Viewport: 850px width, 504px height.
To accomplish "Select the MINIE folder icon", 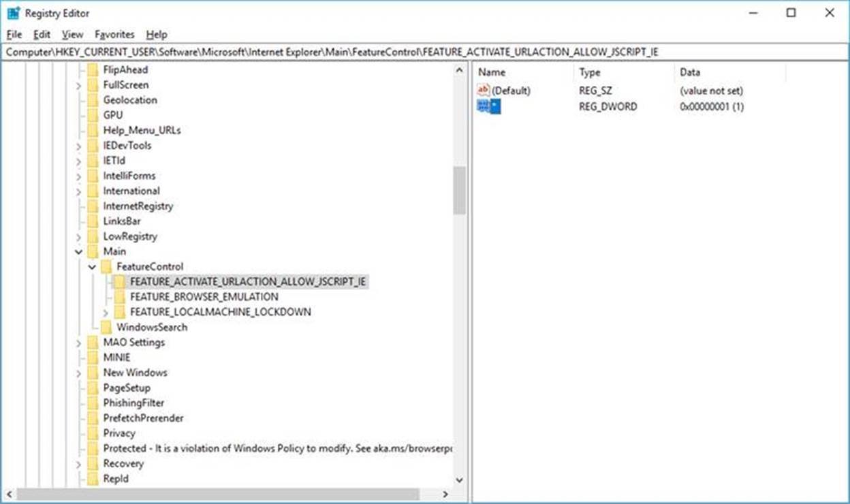I will 93,357.
